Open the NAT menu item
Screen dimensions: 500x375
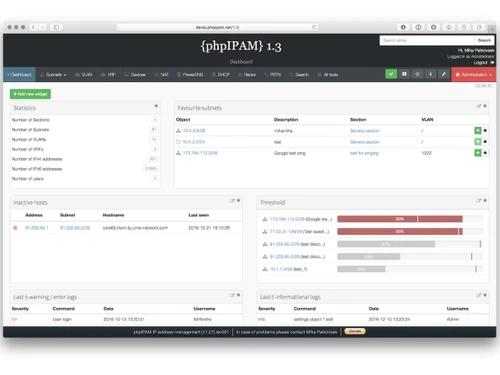161,75
